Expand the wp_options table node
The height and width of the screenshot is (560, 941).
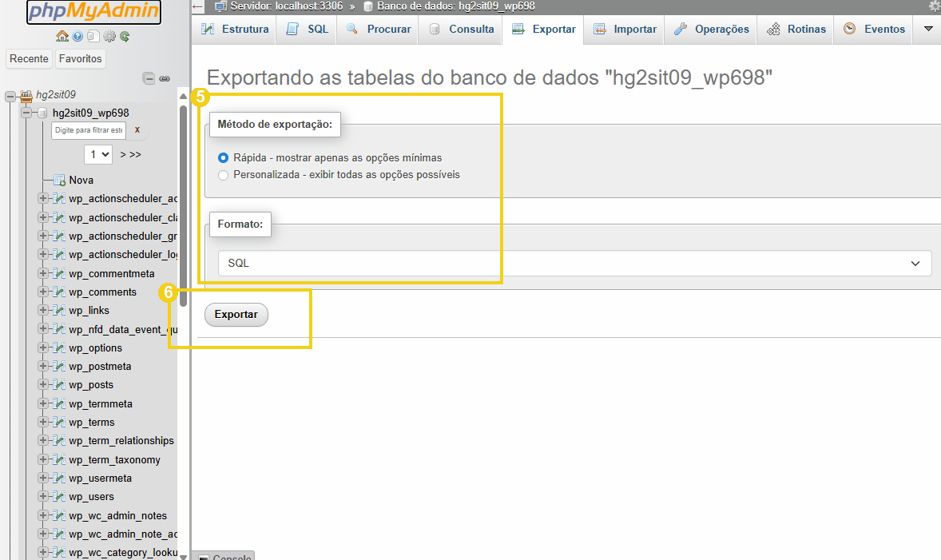[42, 348]
